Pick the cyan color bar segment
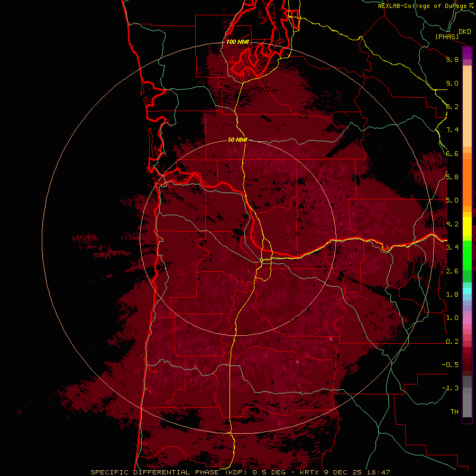 (467, 291)
